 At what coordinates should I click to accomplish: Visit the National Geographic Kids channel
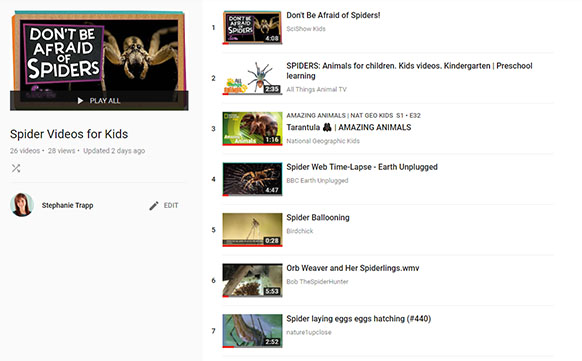pos(323,141)
